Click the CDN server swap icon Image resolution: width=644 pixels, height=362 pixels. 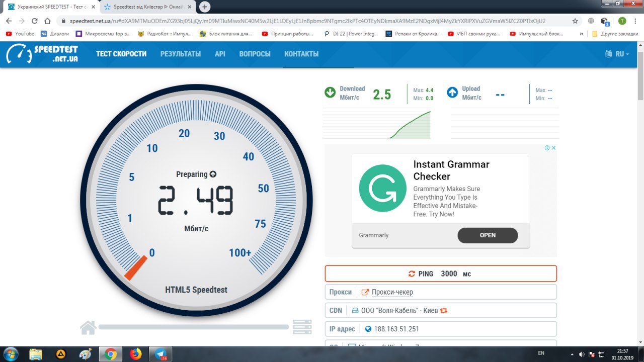[444, 311]
